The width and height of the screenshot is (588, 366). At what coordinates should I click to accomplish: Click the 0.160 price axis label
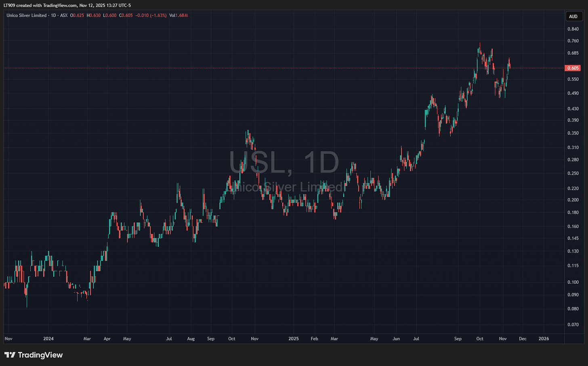573,227
